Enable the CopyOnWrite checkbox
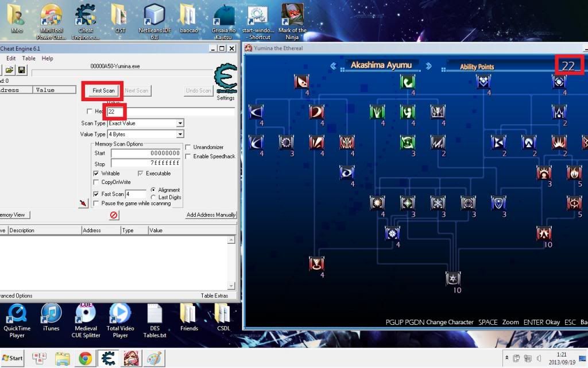This screenshot has width=588, height=368. point(96,182)
